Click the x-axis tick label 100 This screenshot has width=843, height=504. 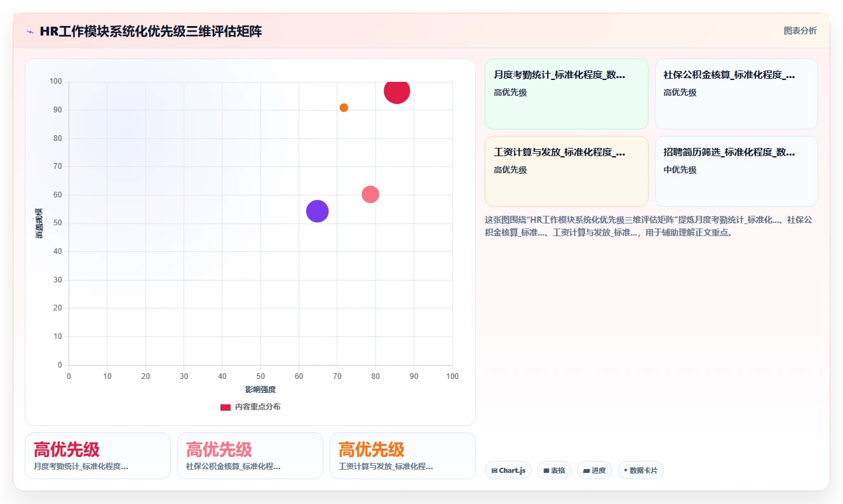click(452, 376)
